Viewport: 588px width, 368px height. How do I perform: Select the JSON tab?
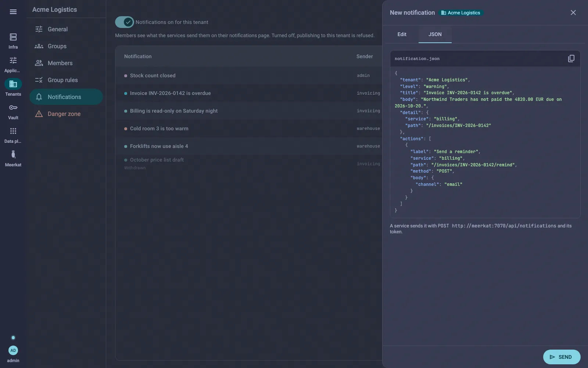pyautogui.click(x=435, y=34)
